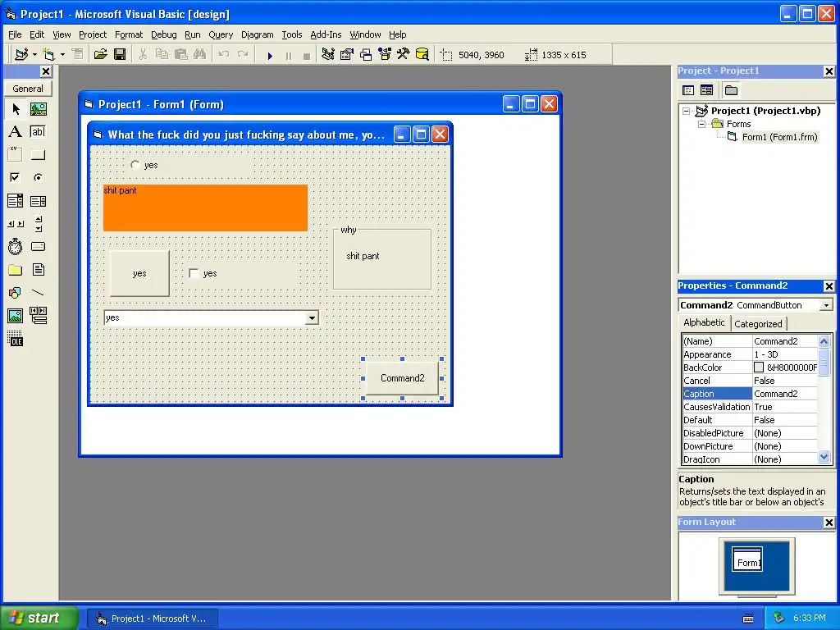Open the 'yes' combo box dropdown on the form
The height and width of the screenshot is (630, 840).
tap(312, 318)
